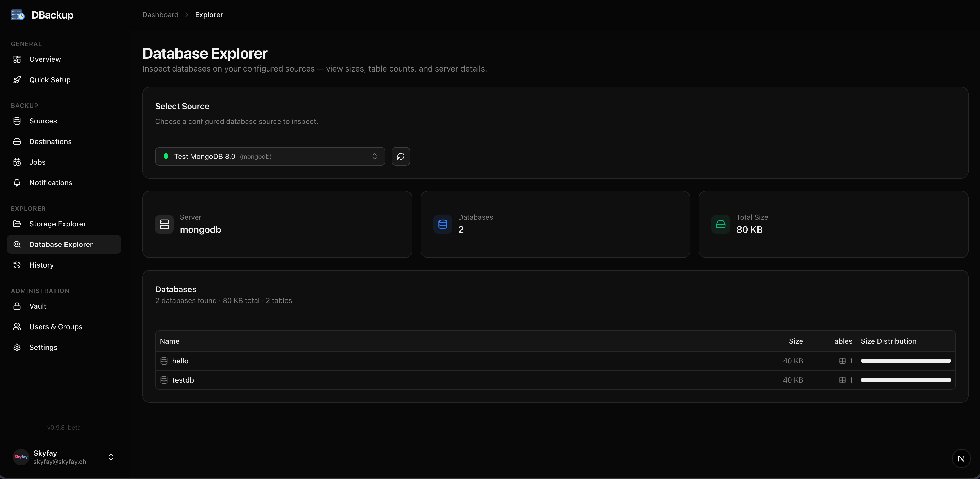The height and width of the screenshot is (479, 980).
Task: Click the database icon beside hello row
Action: tap(164, 361)
